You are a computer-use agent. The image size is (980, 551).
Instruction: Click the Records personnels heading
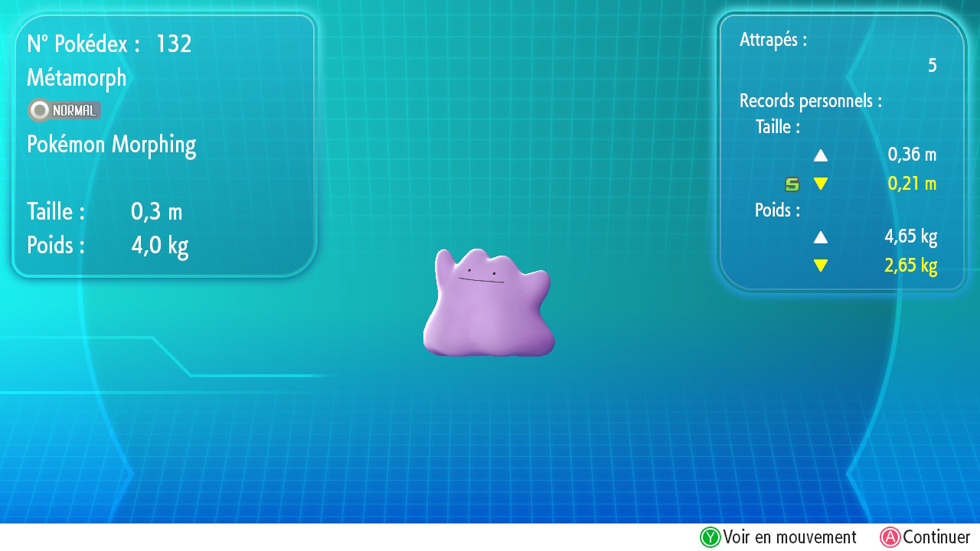(810, 101)
